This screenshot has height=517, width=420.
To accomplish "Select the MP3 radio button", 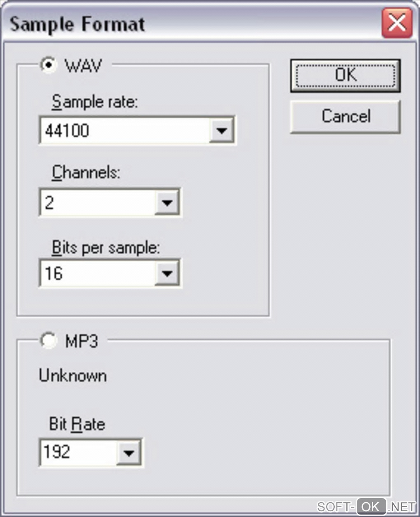I will click(49, 340).
